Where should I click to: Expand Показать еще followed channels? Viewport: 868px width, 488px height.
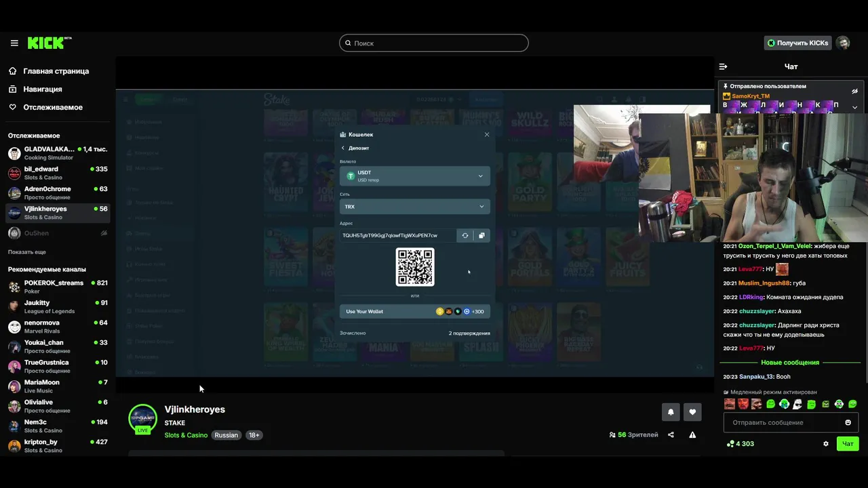point(27,252)
